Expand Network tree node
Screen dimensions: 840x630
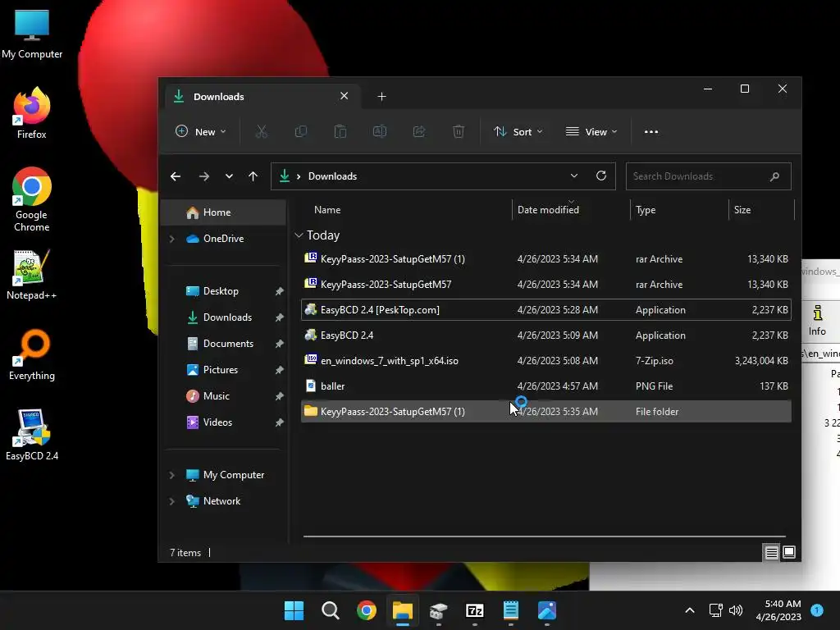tap(172, 501)
